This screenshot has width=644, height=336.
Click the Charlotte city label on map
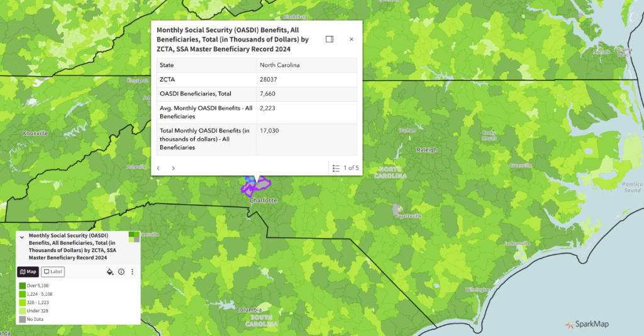point(264,200)
